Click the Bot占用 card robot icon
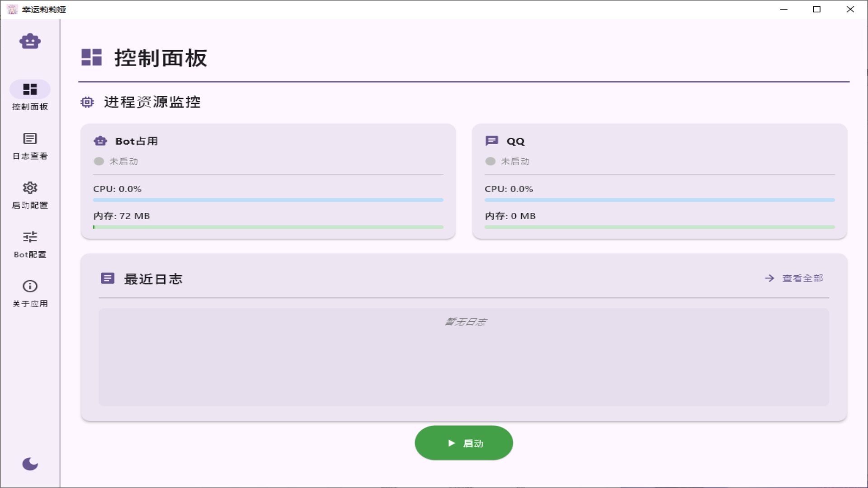This screenshot has height=488, width=868. pyautogui.click(x=100, y=141)
